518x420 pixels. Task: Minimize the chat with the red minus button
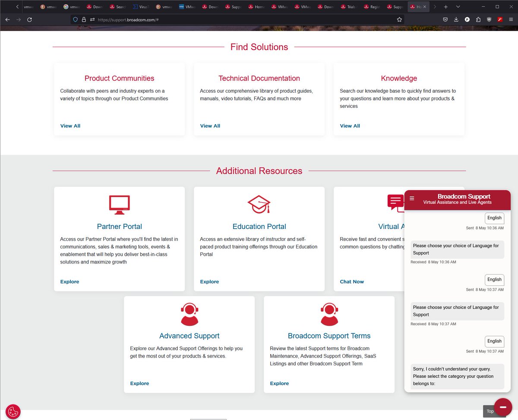(503, 407)
